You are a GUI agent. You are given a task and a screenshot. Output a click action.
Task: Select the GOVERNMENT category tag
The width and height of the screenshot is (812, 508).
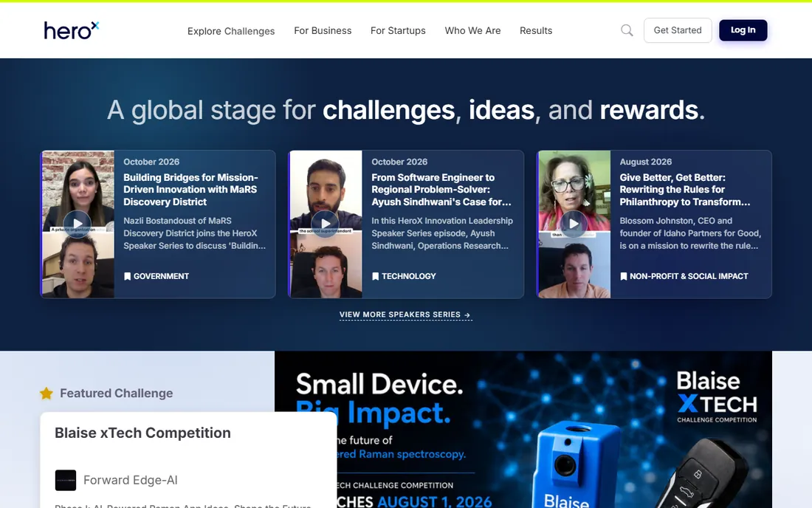point(156,277)
